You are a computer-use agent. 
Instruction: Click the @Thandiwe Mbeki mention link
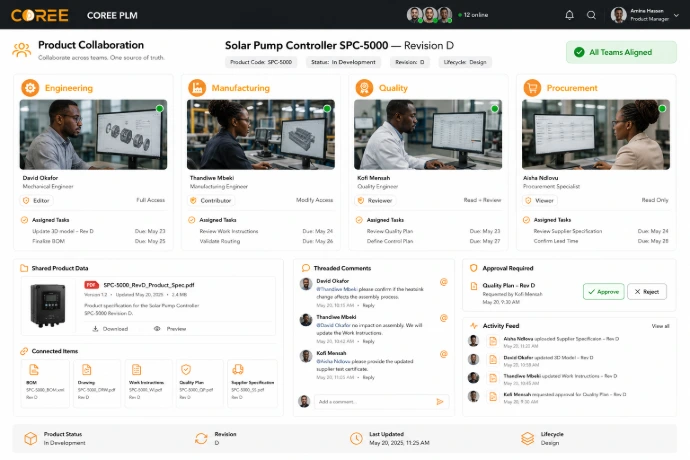337,289
